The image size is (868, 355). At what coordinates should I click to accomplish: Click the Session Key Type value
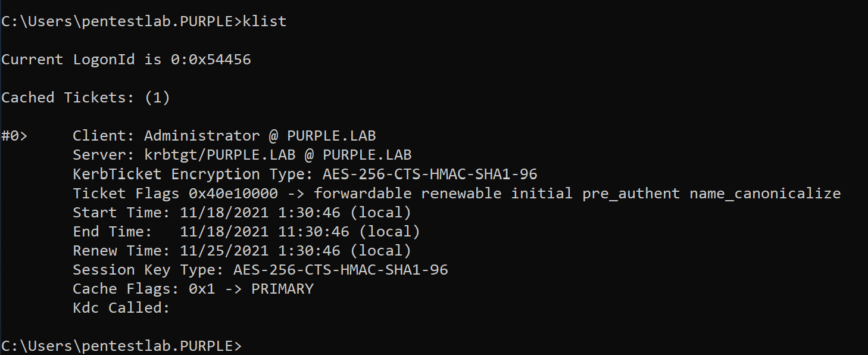pyautogui.click(x=341, y=270)
